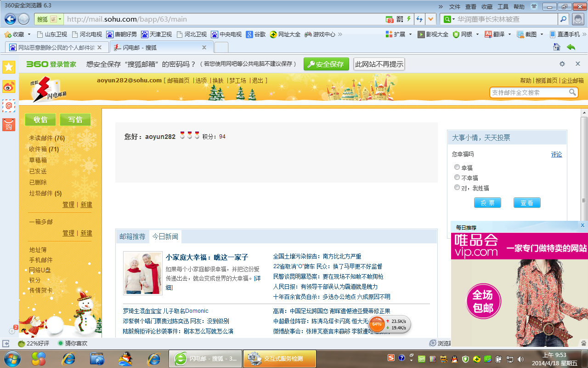
Task: Click the home page icon near tabs
Action: (x=556, y=47)
